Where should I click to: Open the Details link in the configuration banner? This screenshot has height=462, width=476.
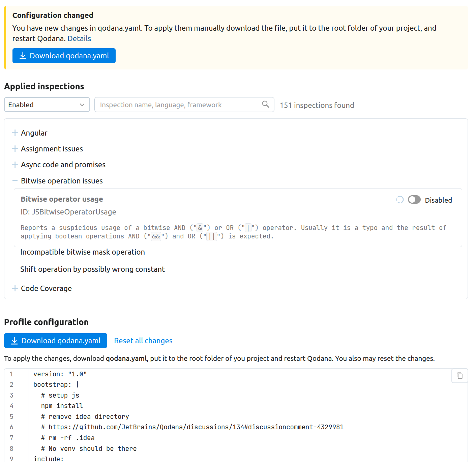click(x=79, y=38)
